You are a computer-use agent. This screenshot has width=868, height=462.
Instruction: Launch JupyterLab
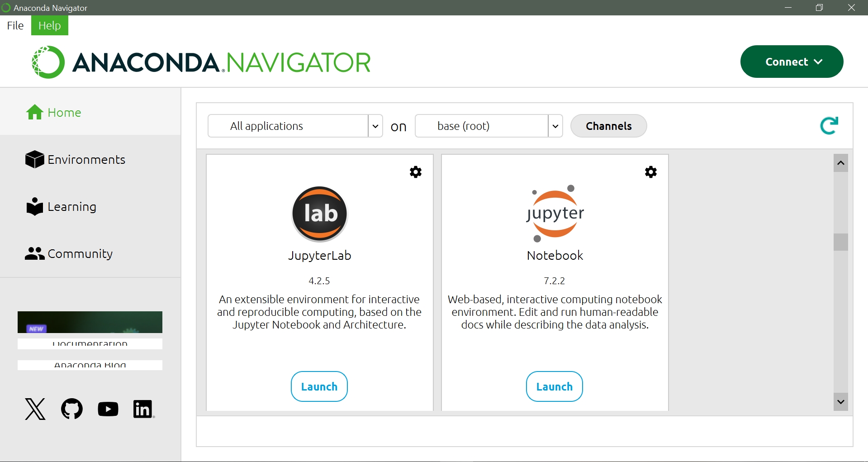(319, 386)
